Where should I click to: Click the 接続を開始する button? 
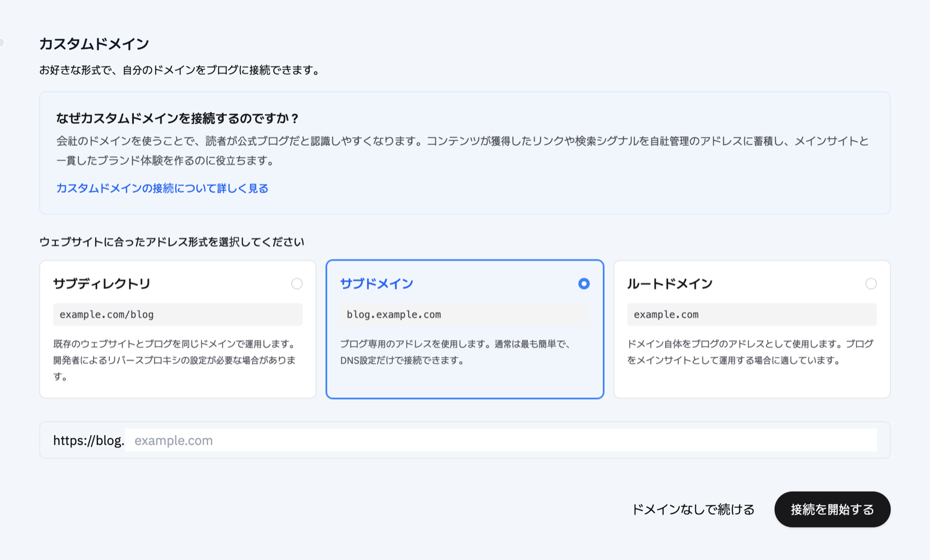coord(832,509)
